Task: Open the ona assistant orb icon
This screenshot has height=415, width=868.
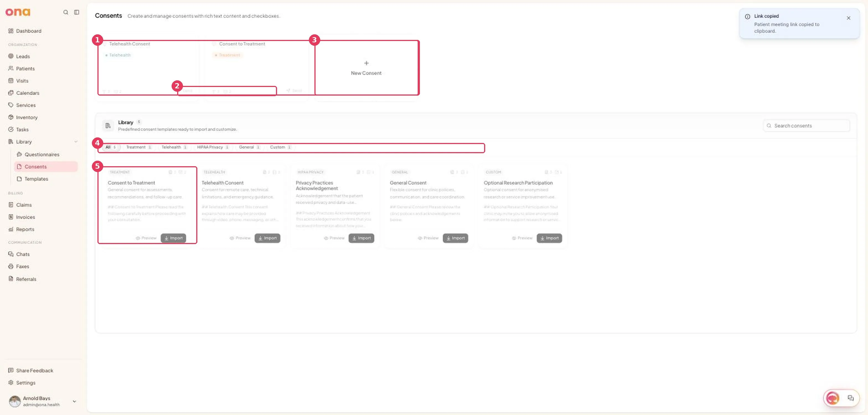Action: [x=833, y=398]
